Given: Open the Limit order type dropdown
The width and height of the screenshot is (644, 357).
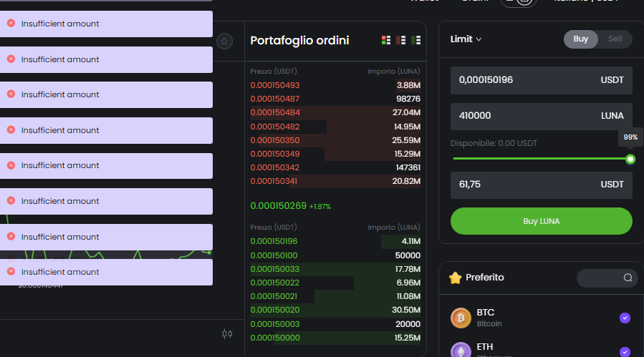Looking at the screenshot, I should pyautogui.click(x=466, y=39).
